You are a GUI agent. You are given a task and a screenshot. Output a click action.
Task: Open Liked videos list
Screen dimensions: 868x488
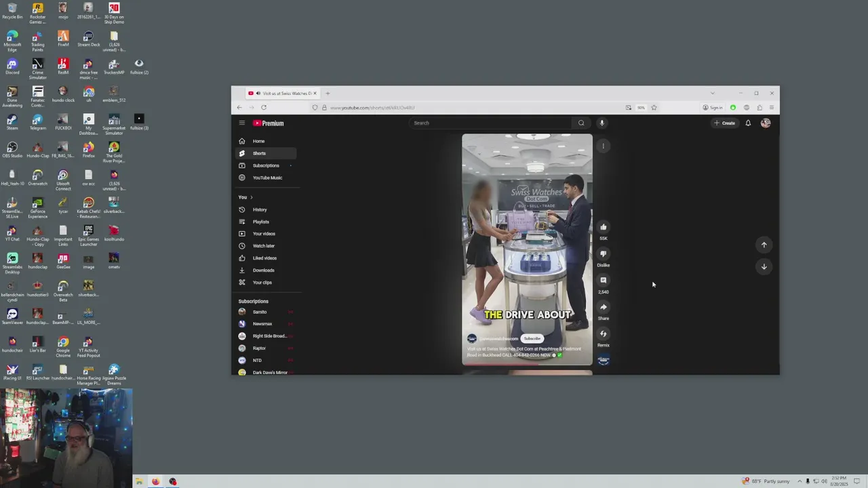click(266, 258)
